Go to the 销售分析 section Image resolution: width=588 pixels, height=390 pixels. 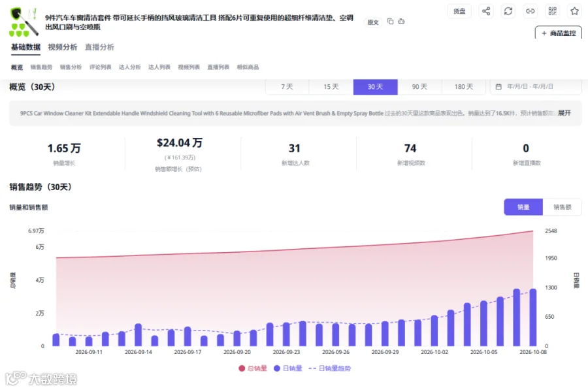tap(71, 67)
